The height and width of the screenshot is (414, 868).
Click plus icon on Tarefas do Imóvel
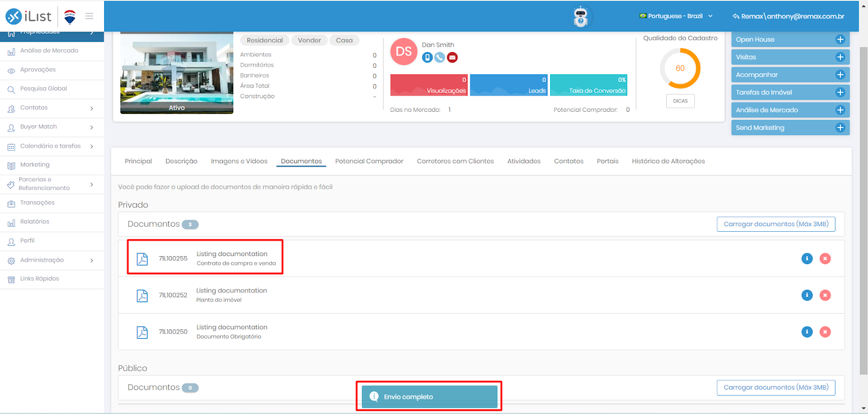[x=840, y=92]
